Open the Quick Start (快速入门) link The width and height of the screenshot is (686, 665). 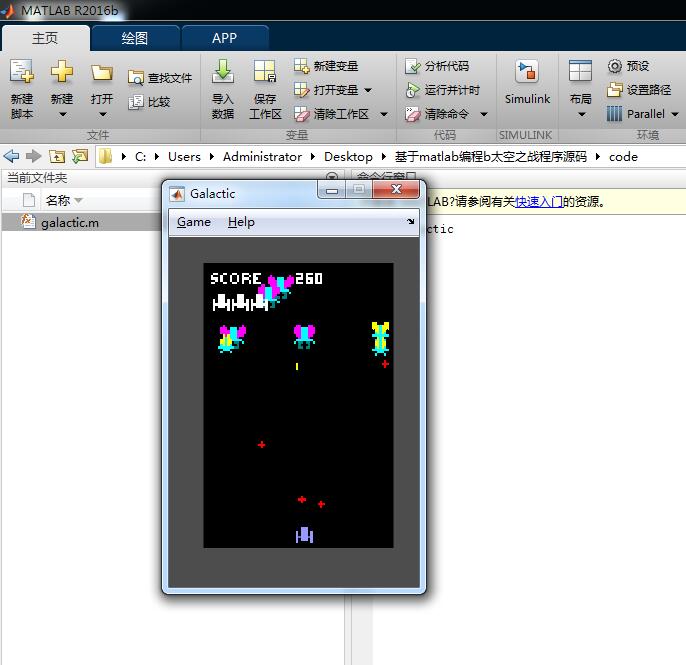point(539,202)
